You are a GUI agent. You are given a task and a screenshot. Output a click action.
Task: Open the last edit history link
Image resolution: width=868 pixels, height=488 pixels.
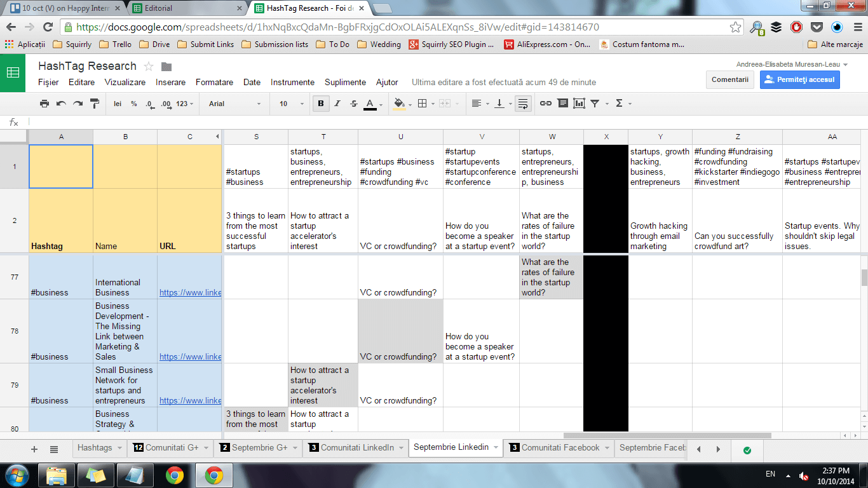[504, 82]
